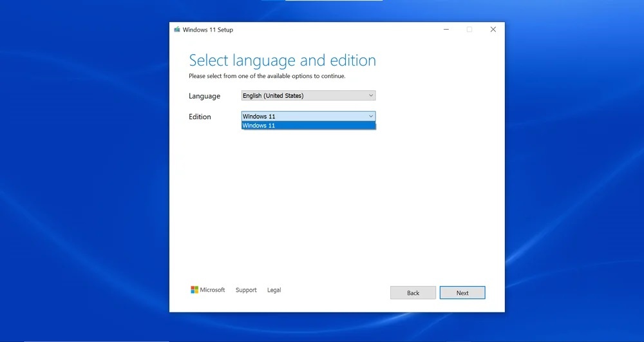Click the 'Please select from one' instruction text
This screenshot has width=644, height=342.
coord(267,76)
